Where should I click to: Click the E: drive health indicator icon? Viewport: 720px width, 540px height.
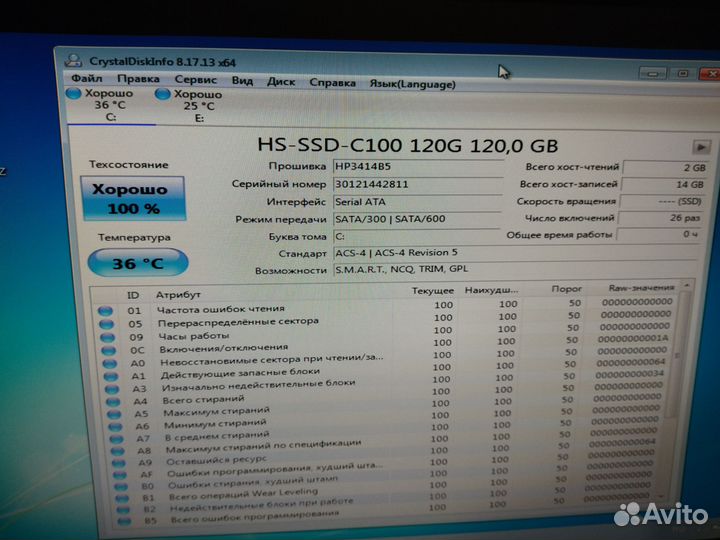163,94
